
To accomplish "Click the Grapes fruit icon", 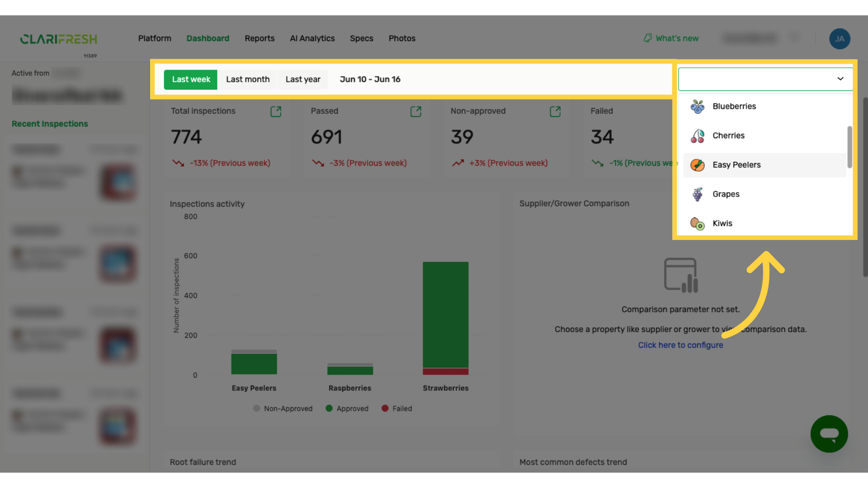I will coord(697,194).
